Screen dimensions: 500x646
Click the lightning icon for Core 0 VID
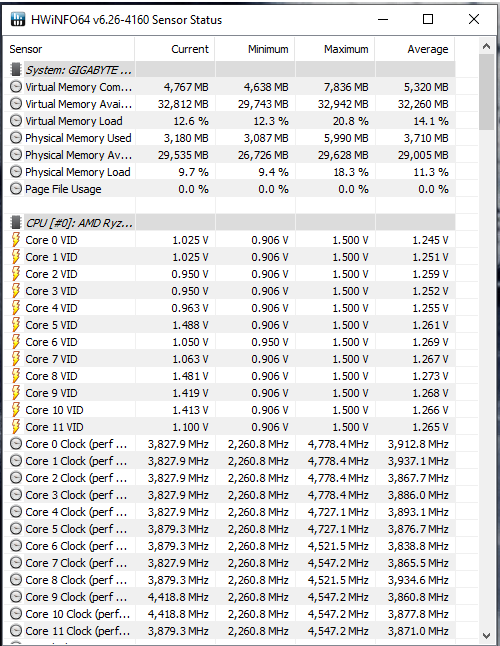(x=16, y=240)
